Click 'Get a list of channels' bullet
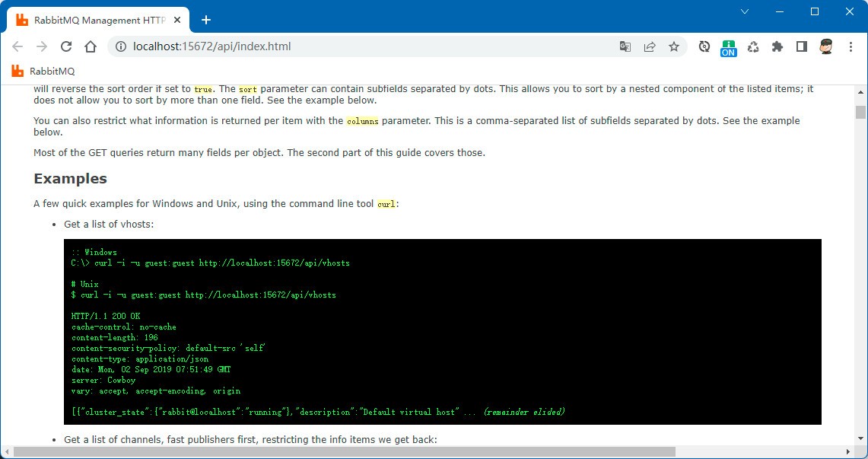Screen dimensions: 868x459 point(251,440)
